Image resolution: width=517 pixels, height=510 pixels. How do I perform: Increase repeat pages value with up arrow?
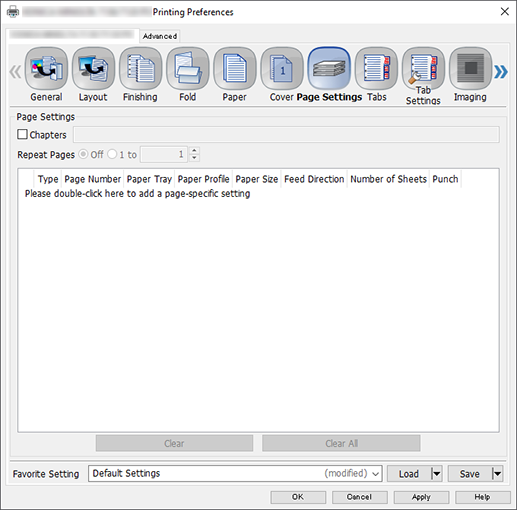194,151
